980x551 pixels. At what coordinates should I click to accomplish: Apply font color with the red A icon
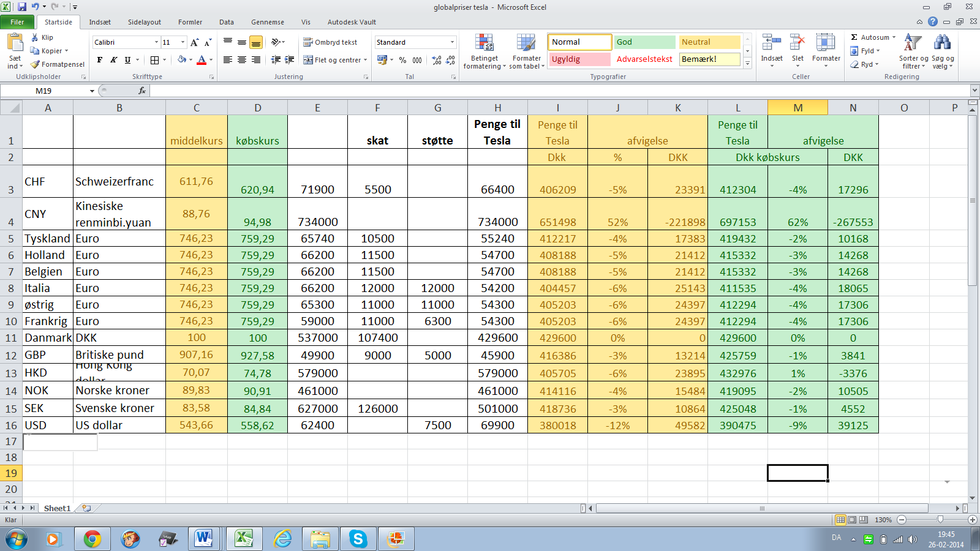click(x=202, y=60)
